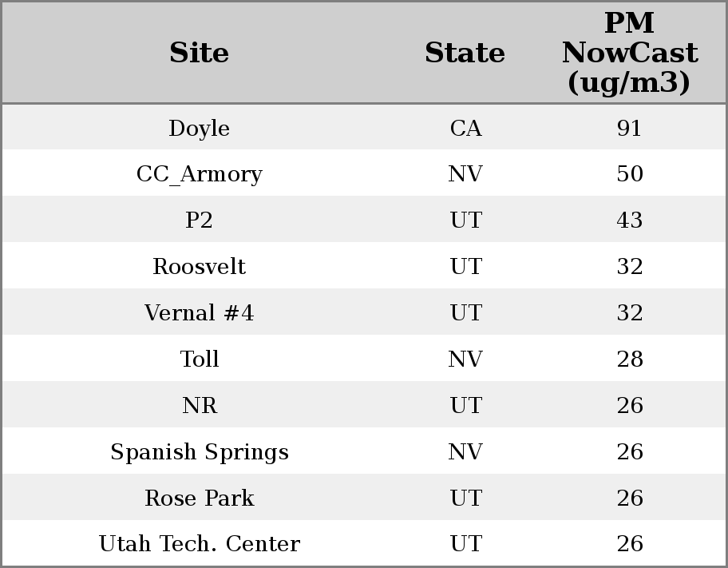Select the Doyle site cell
The width and height of the screenshot is (728, 568).
[x=200, y=129]
